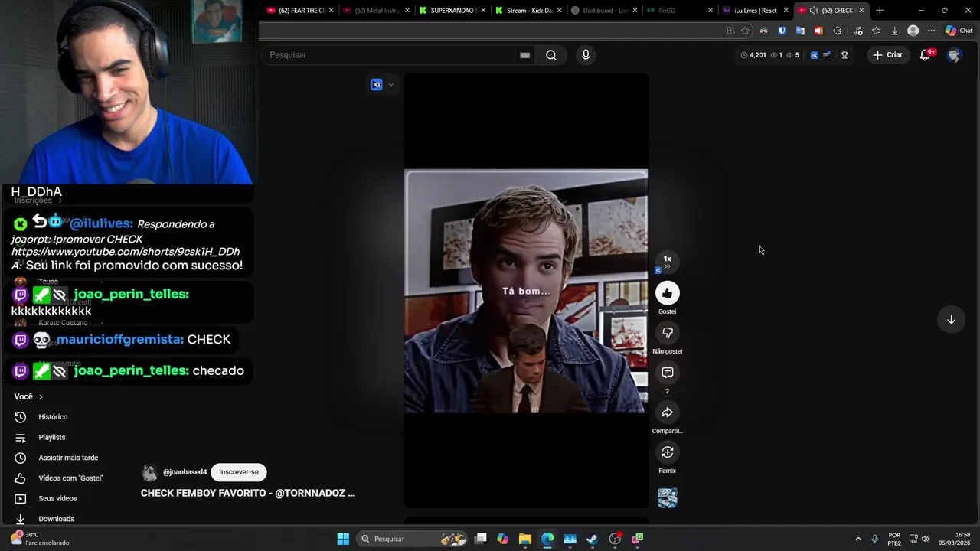Open Seus vídeos in the sidebar

(x=57, y=499)
